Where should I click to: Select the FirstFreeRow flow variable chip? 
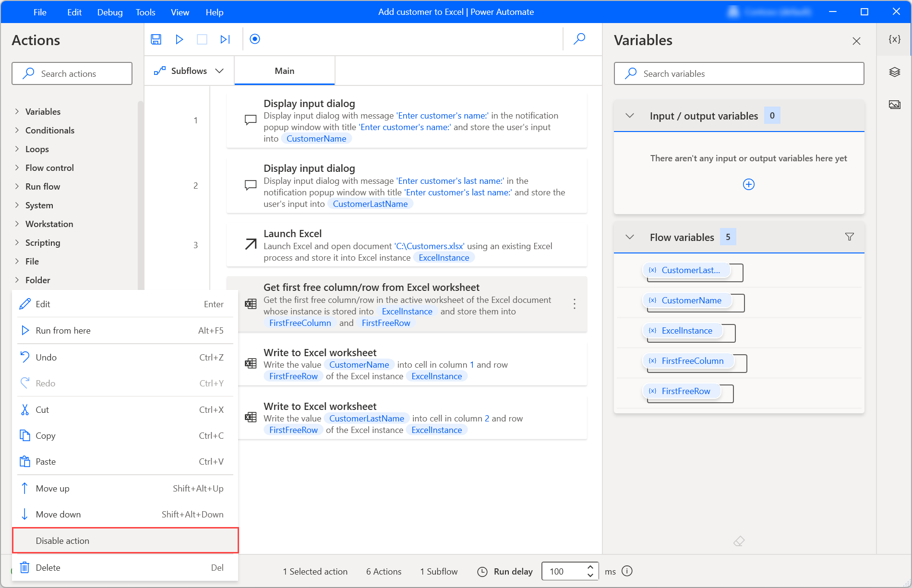pyautogui.click(x=682, y=391)
